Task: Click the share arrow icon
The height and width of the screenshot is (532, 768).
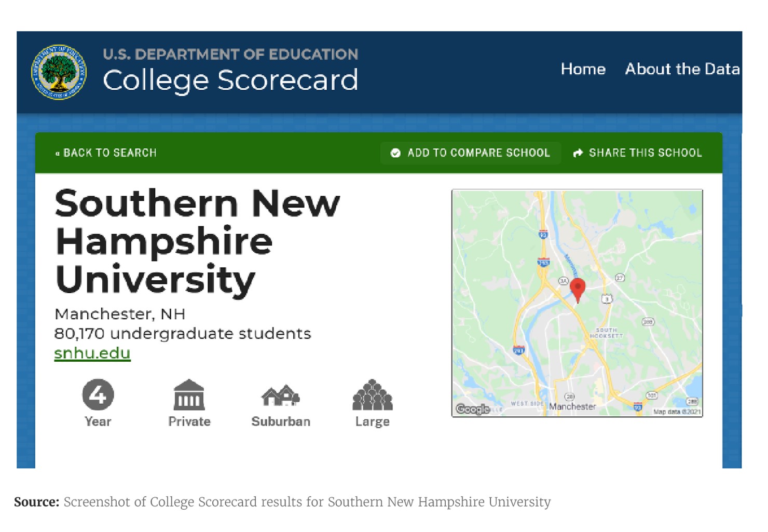Action: (578, 153)
